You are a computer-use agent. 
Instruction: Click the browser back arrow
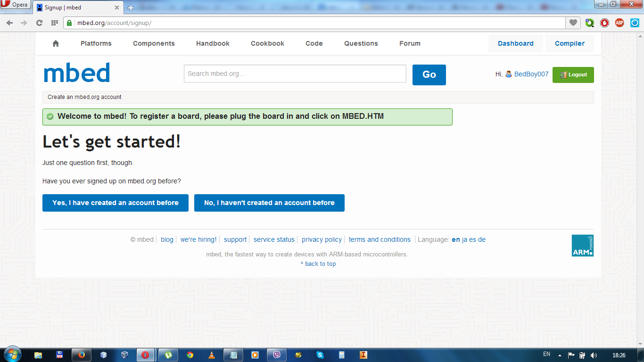click(x=9, y=23)
